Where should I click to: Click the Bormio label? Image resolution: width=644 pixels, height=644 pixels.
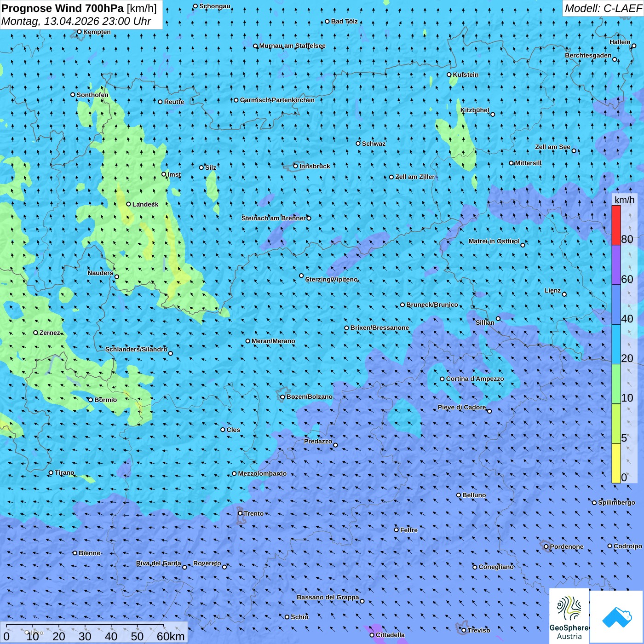click(105, 400)
